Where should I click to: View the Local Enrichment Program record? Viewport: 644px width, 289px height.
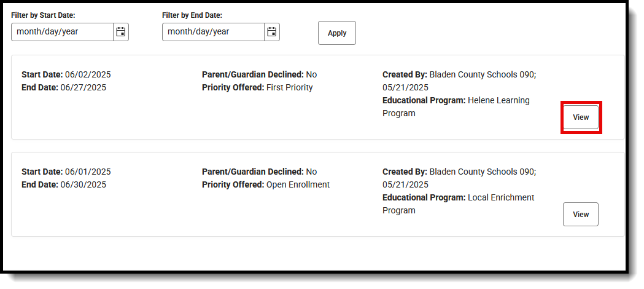click(x=581, y=215)
